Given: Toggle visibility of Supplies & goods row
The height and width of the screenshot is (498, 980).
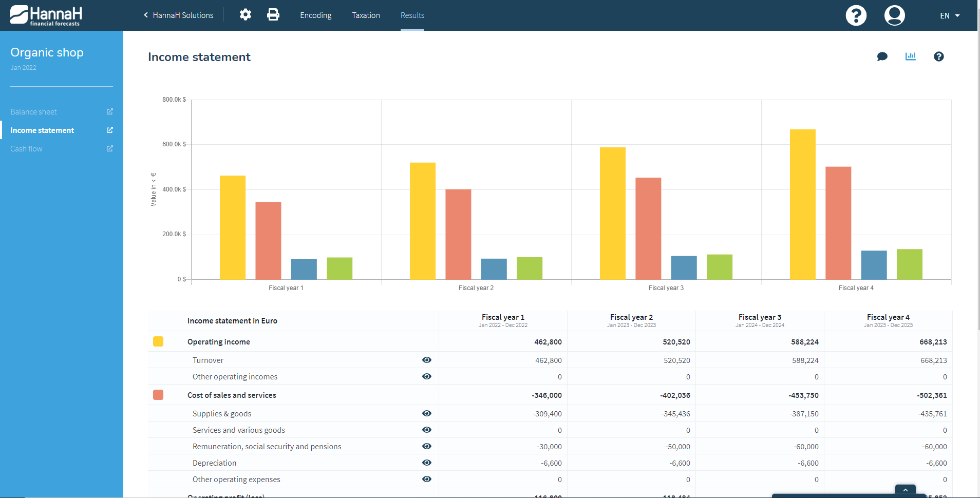Looking at the screenshot, I should click(427, 413).
